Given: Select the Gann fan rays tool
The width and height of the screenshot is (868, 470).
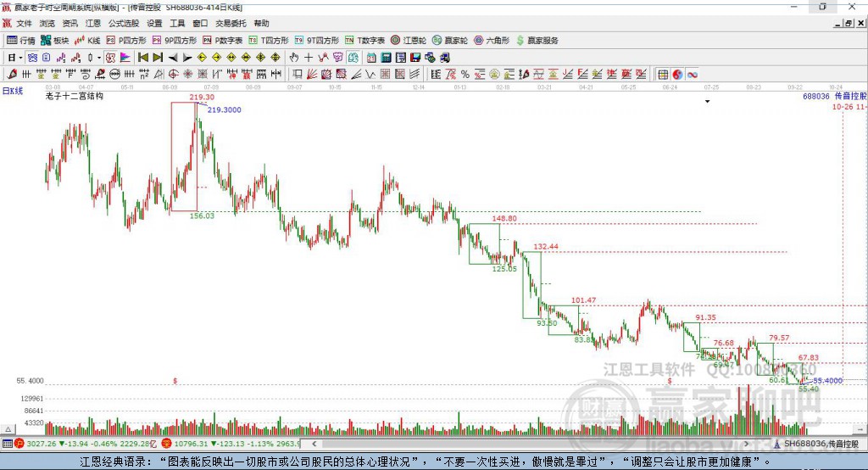Looking at the screenshot, I should (x=312, y=75).
